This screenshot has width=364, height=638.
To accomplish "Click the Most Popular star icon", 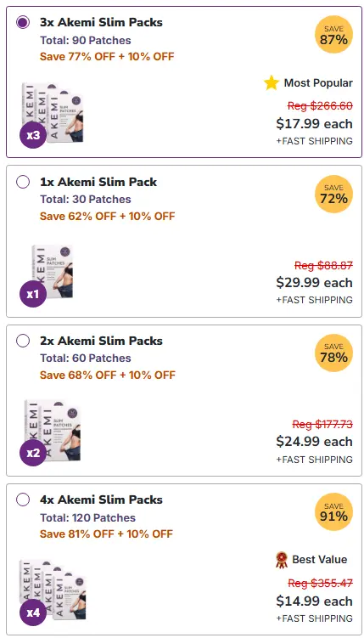I will (272, 83).
